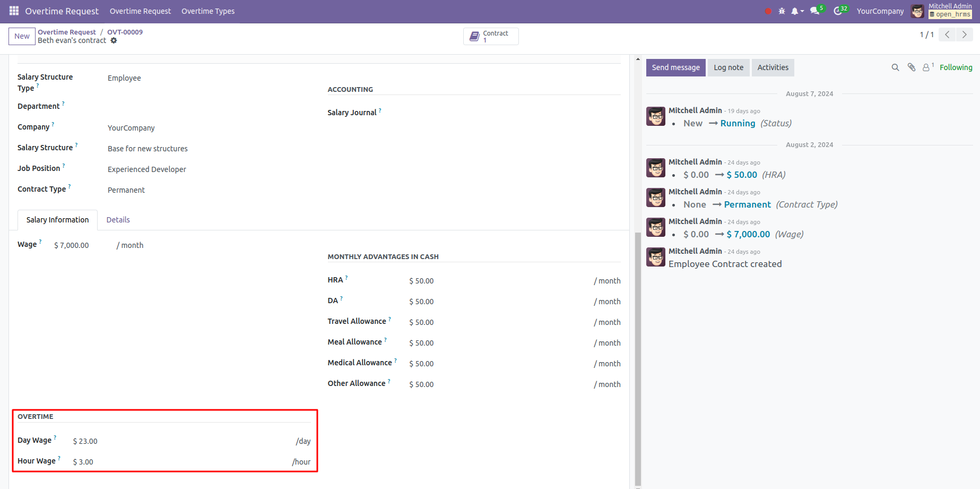Switch to the Details tab
Screen dimensions: 980x489
(x=118, y=220)
